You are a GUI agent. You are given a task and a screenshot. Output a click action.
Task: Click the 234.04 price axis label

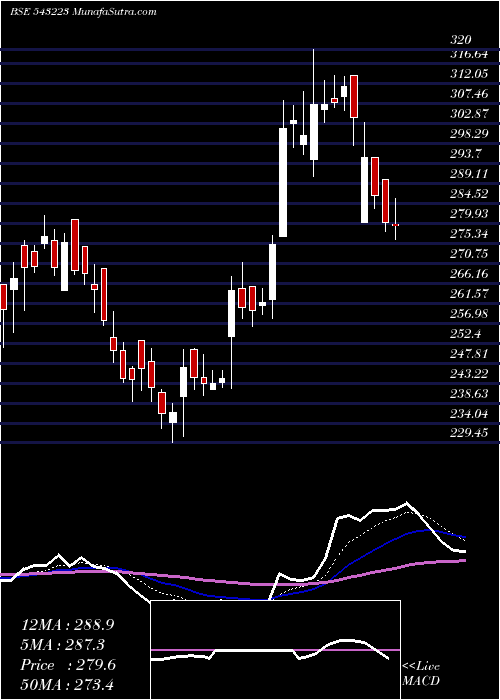pyautogui.click(x=469, y=414)
